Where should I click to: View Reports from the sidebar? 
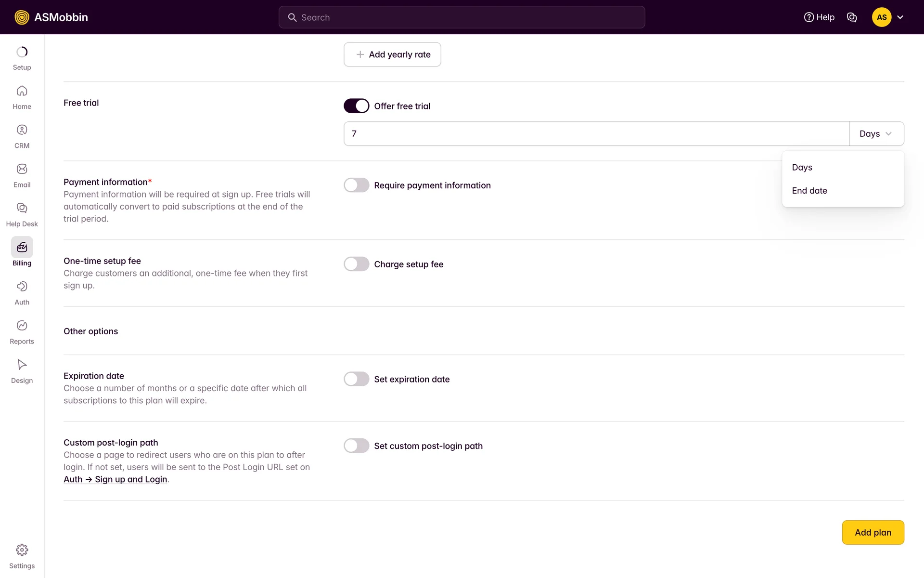(x=22, y=326)
